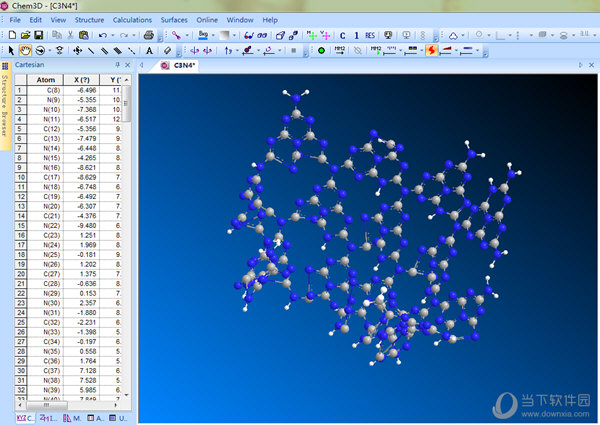Expand the blue amplitude control dropdown
Screen dimensions: 600x425
(477, 50)
